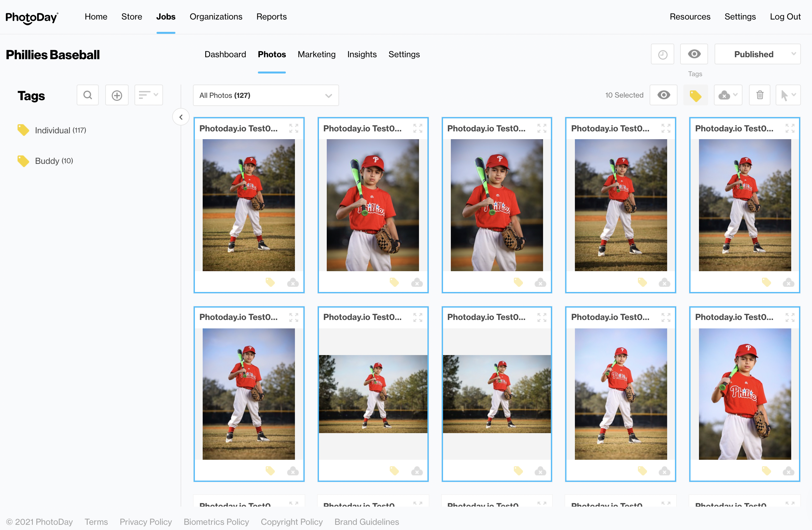This screenshot has width=812, height=530.
Task: Expand the first photo thumbnail fullscreen
Action: click(x=293, y=128)
